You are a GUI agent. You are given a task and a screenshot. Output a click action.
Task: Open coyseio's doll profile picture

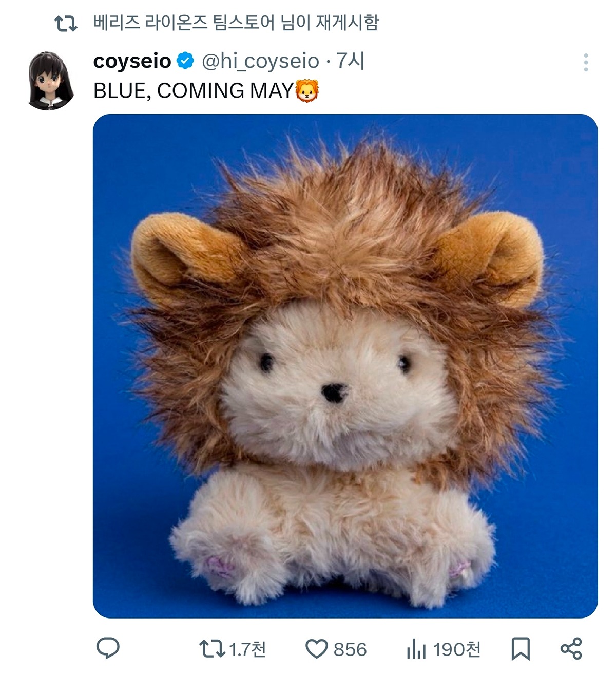tap(51, 81)
